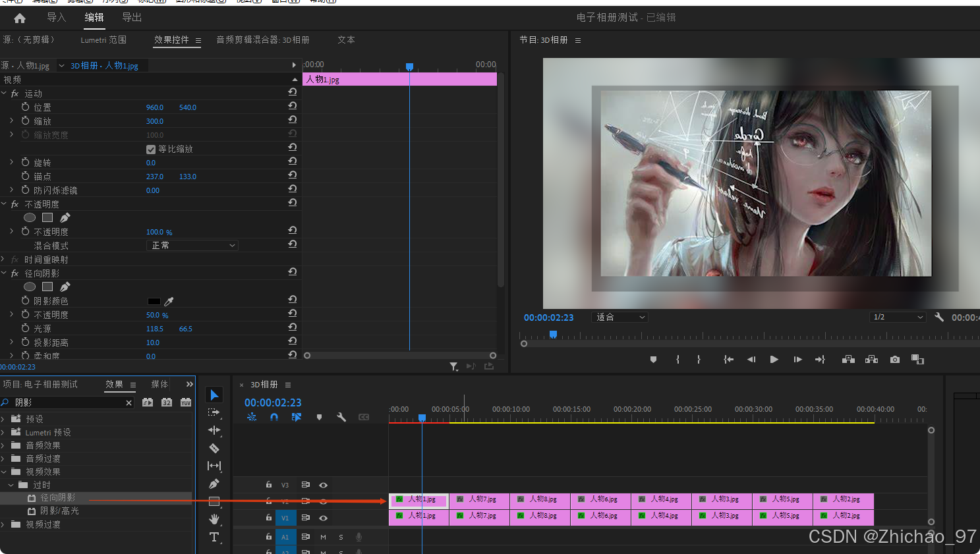Clear the 阴影 search field
Image resolution: width=980 pixels, height=554 pixels.
(x=129, y=402)
